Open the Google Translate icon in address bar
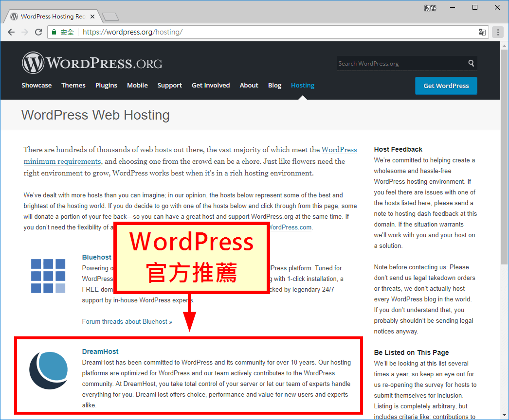 (x=482, y=32)
